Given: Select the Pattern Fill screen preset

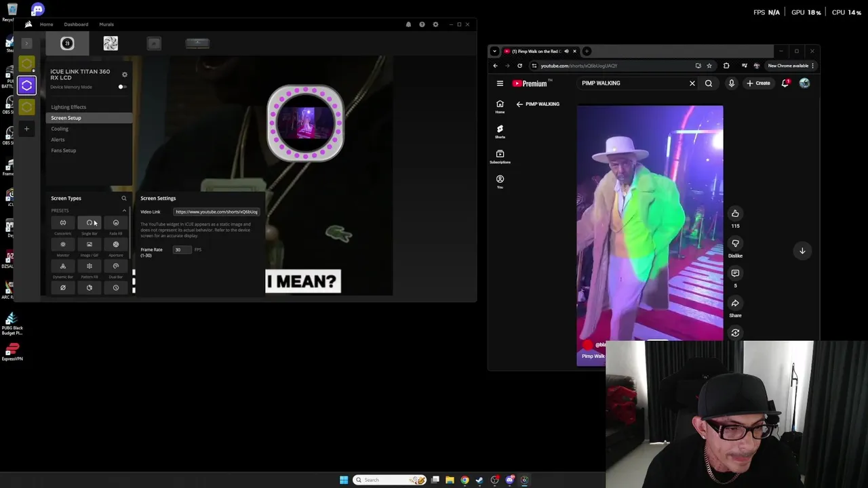Looking at the screenshot, I should tap(89, 266).
